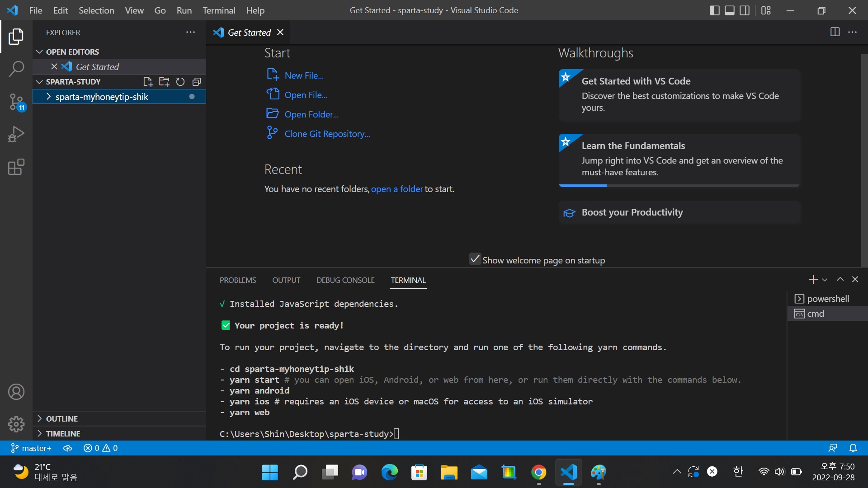Click the Open Folder... link
Screen dimensions: 868x488
[x=311, y=114]
